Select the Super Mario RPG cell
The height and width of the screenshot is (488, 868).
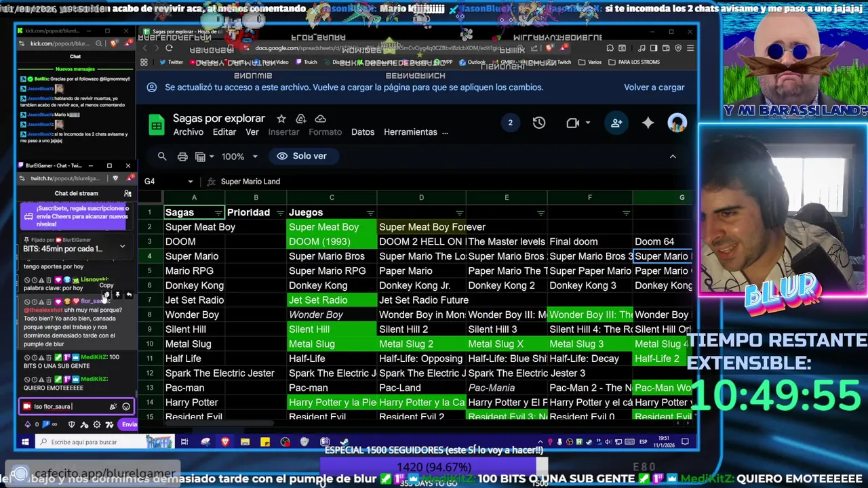point(332,271)
